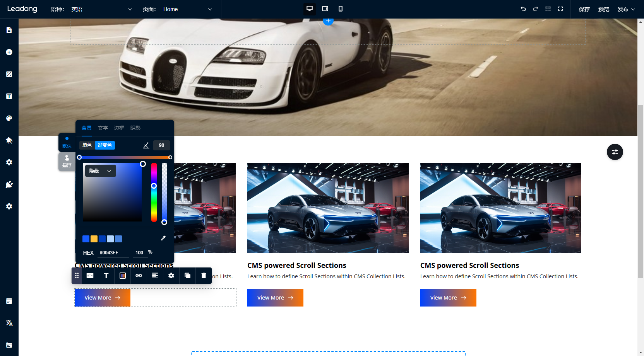Click the gradient angle icon
The width and height of the screenshot is (644, 356).
pyautogui.click(x=146, y=145)
